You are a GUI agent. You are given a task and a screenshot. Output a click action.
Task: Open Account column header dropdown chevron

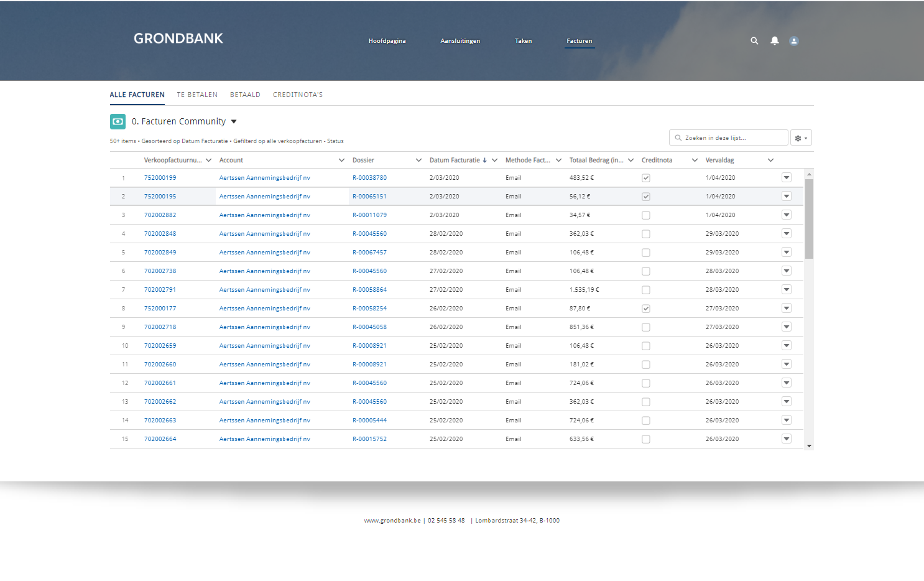coord(341,160)
